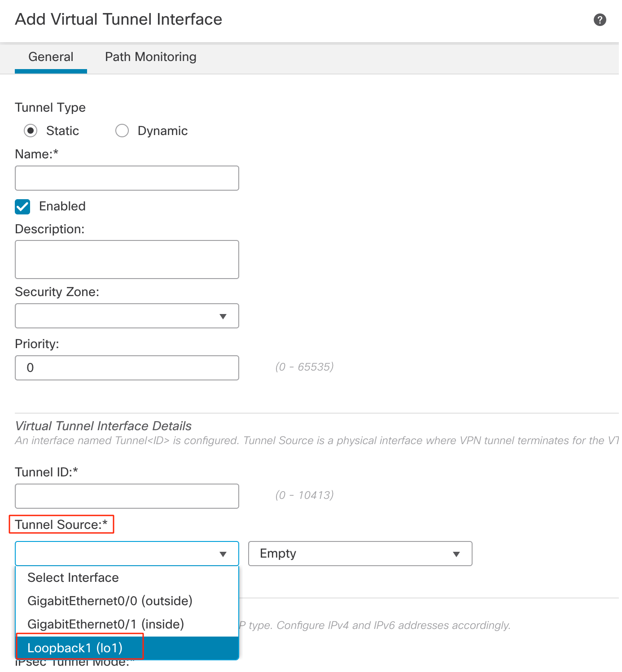The width and height of the screenshot is (622, 672).
Task: Select the Static tunnel type radio button
Action: pos(31,131)
